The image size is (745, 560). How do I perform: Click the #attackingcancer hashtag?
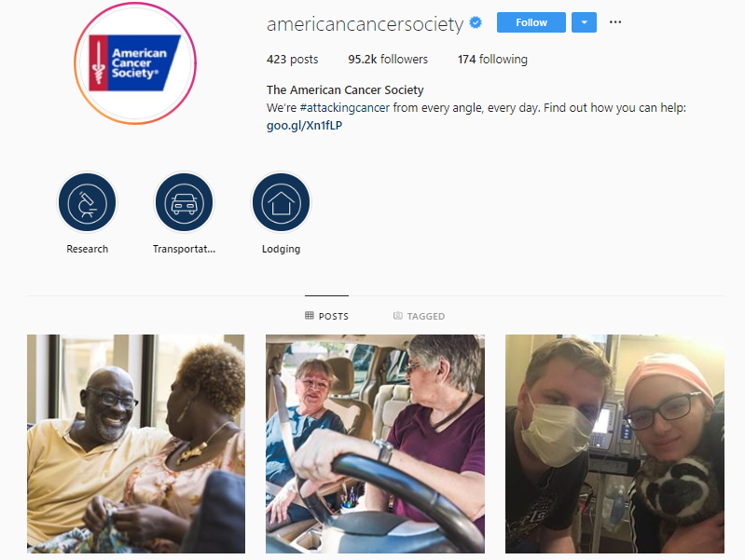345,108
